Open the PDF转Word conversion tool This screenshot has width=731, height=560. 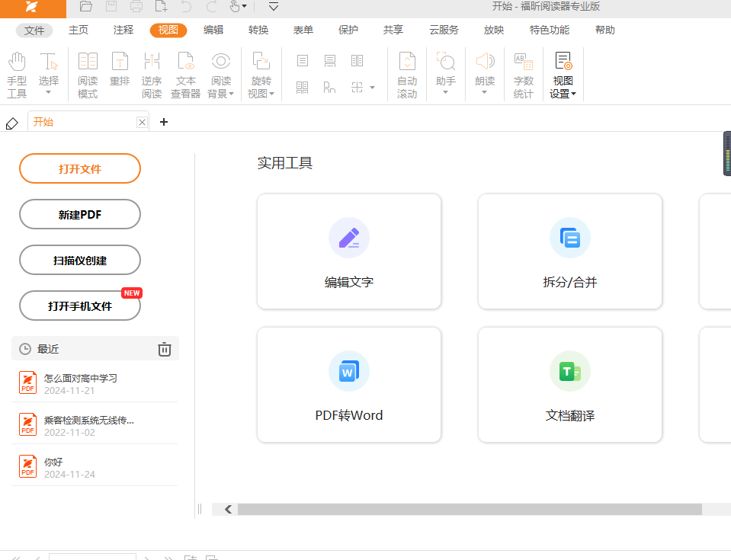click(349, 385)
